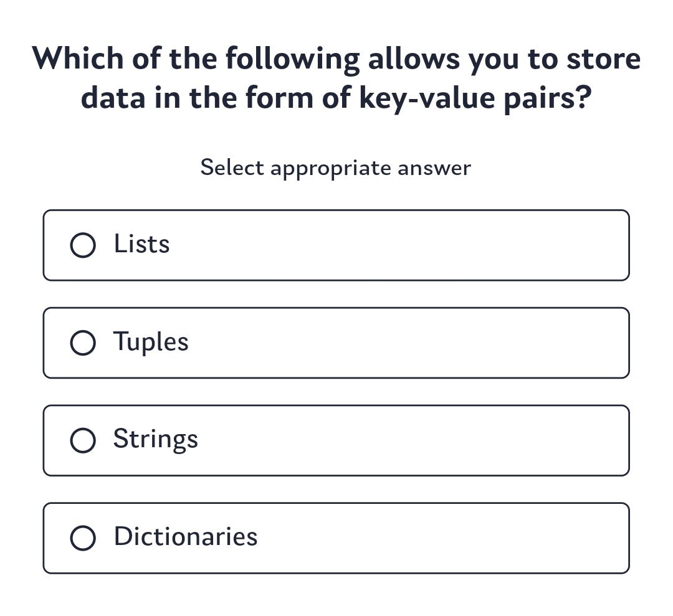Choose Dictionaries as the correct answer
Viewport: 673px width, 616px height.
(x=336, y=537)
